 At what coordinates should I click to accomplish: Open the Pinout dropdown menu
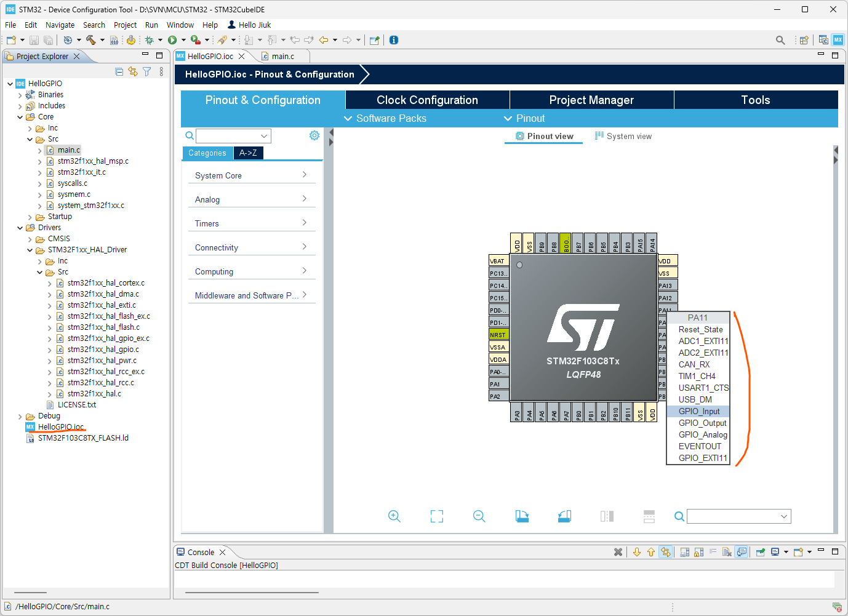pyautogui.click(x=524, y=118)
